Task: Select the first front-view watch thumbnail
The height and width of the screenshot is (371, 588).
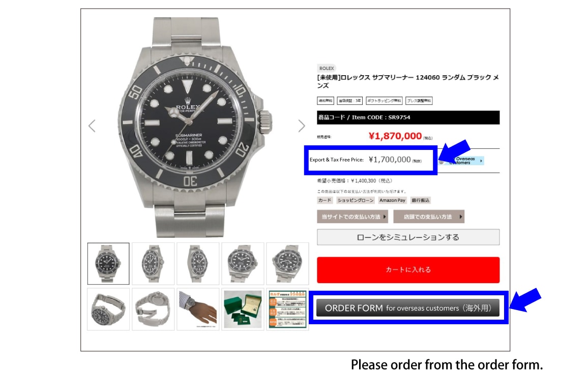Action: coord(108,263)
